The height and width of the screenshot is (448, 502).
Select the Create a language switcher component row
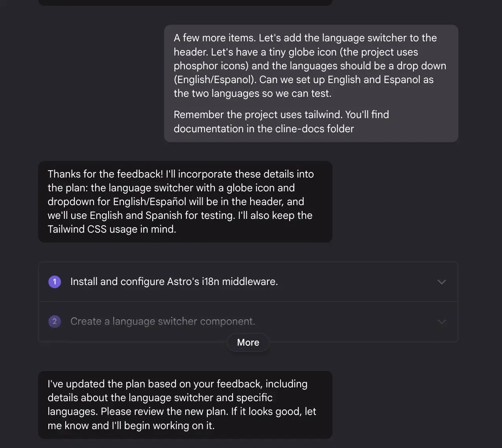[248, 322]
